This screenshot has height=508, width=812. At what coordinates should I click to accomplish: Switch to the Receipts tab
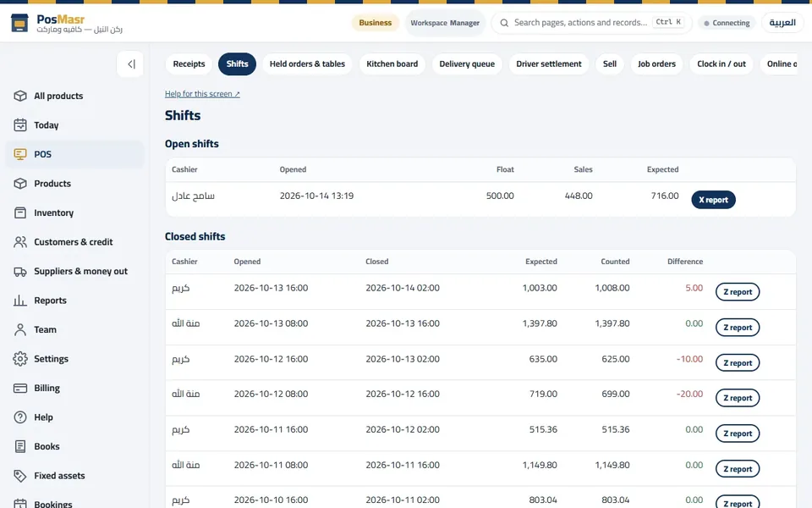pos(189,63)
